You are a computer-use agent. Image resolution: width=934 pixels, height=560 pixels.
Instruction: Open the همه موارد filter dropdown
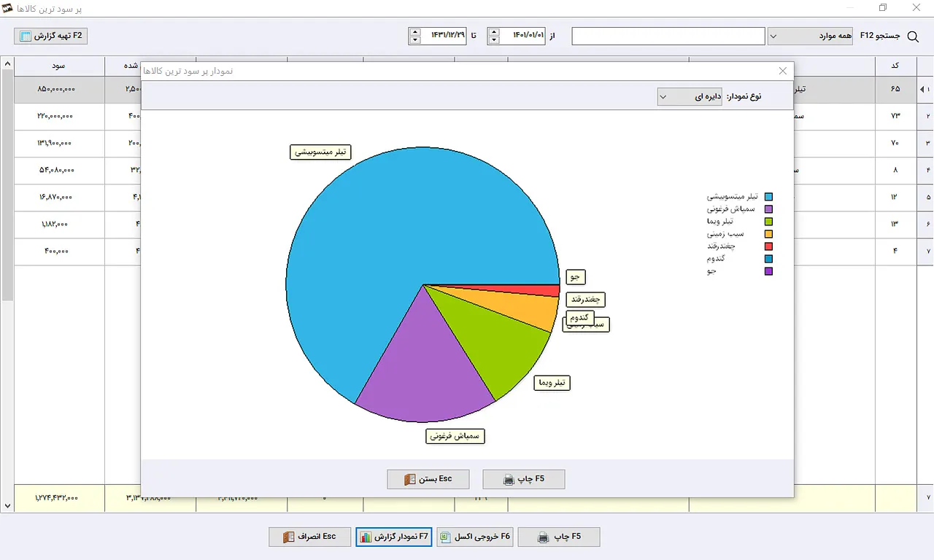[810, 36]
